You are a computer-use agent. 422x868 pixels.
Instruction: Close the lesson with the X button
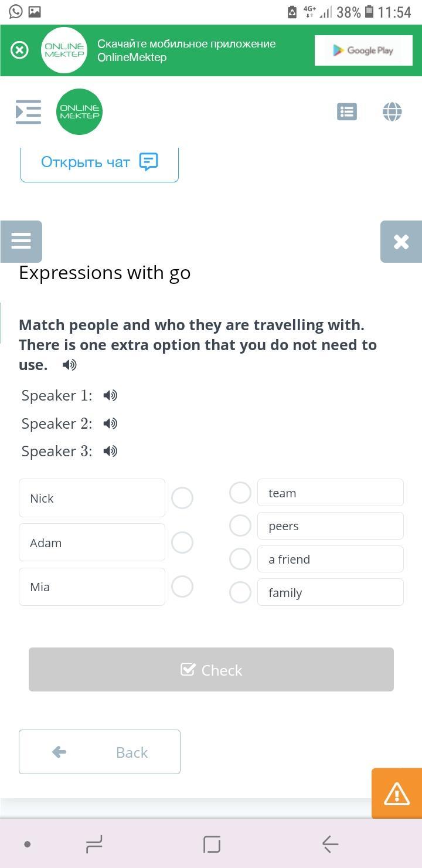tap(401, 242)
